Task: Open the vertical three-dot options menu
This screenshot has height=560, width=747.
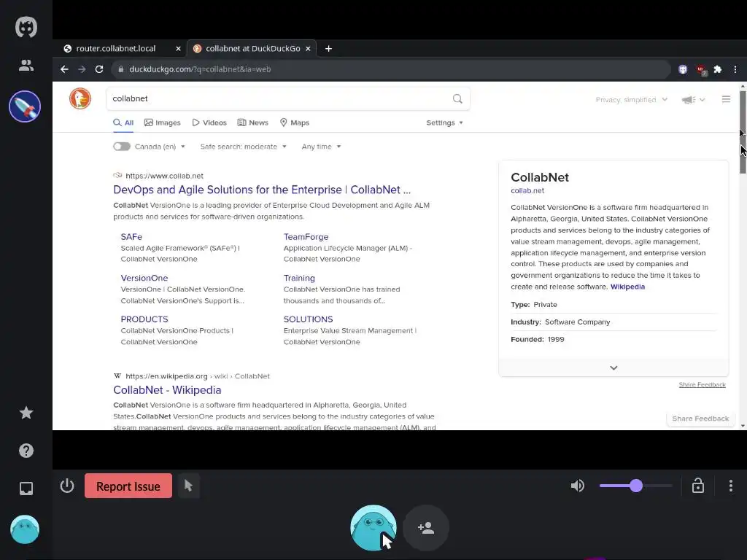Action: tap(731, 486)
